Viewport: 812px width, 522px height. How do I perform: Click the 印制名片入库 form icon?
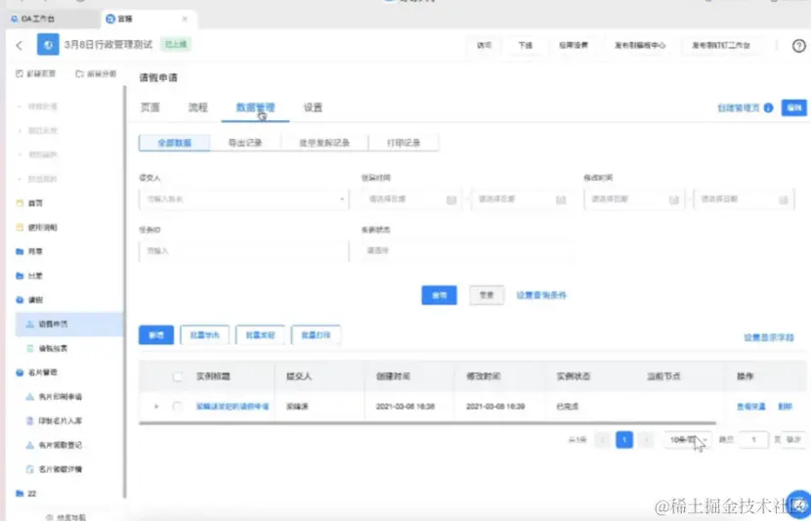30,420
